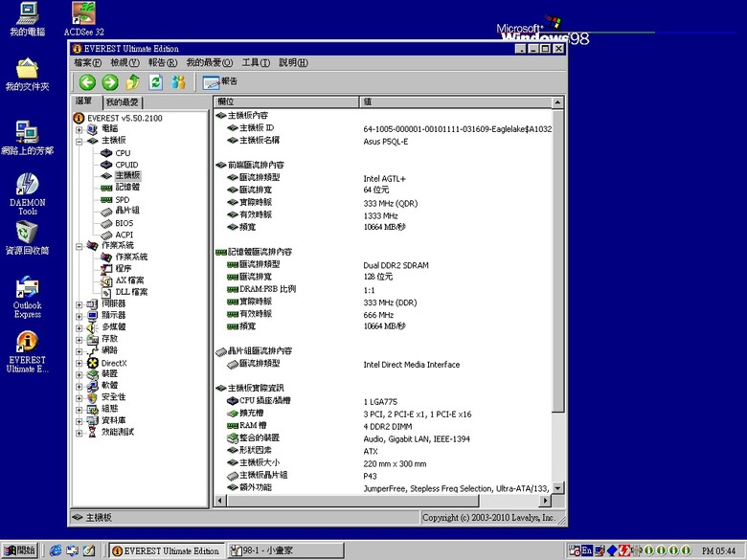The width and height of the screenshot is (747, 560).
Task: Click the EVEREST Ultimate Edition taskbar button
Action: (167, 550)
